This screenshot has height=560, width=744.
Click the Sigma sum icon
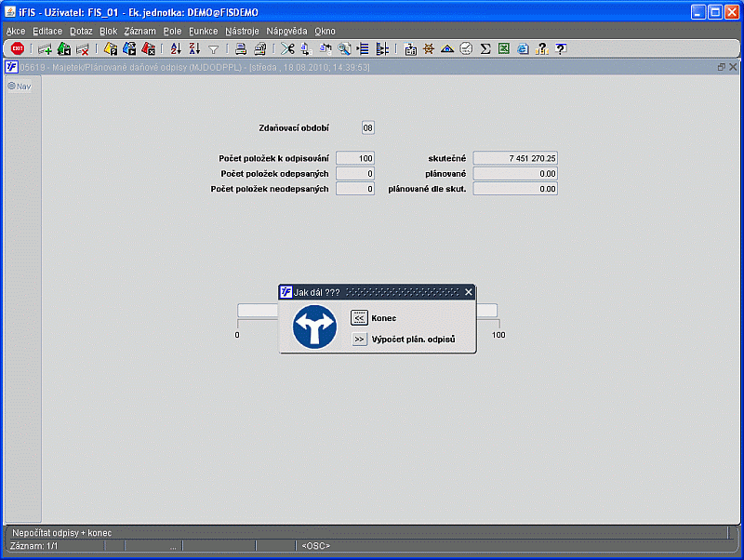coord(485,49)
